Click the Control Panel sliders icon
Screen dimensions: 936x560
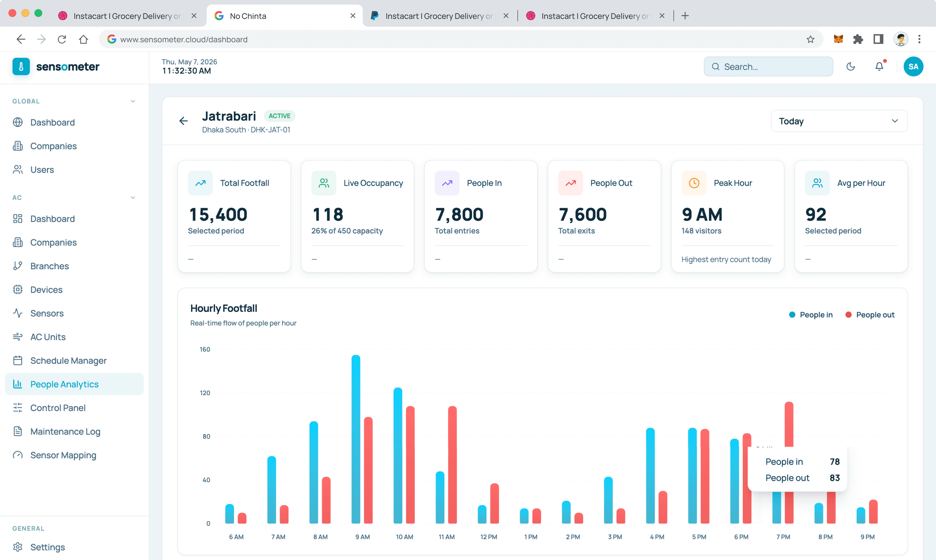tap(18, 408)
